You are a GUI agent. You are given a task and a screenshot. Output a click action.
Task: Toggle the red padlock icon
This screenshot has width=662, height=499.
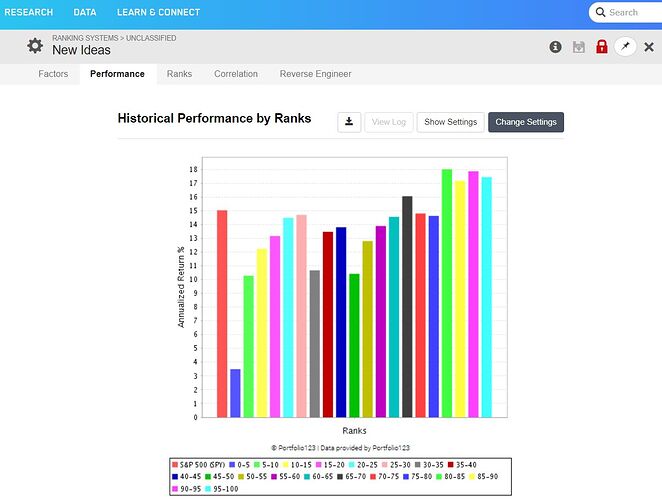[x=602, y=46]
